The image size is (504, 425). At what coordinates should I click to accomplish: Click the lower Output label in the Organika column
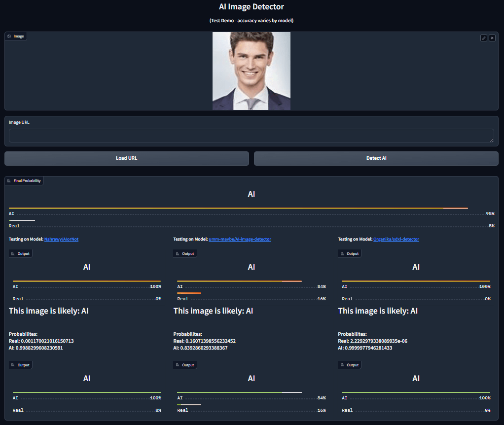(x=350, y=365)
